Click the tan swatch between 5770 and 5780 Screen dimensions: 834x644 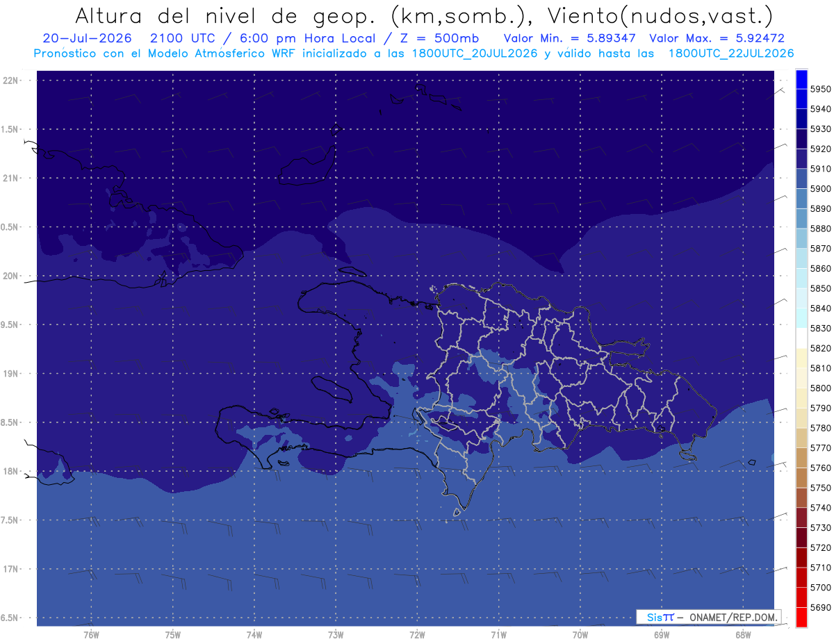click(801, 438)
